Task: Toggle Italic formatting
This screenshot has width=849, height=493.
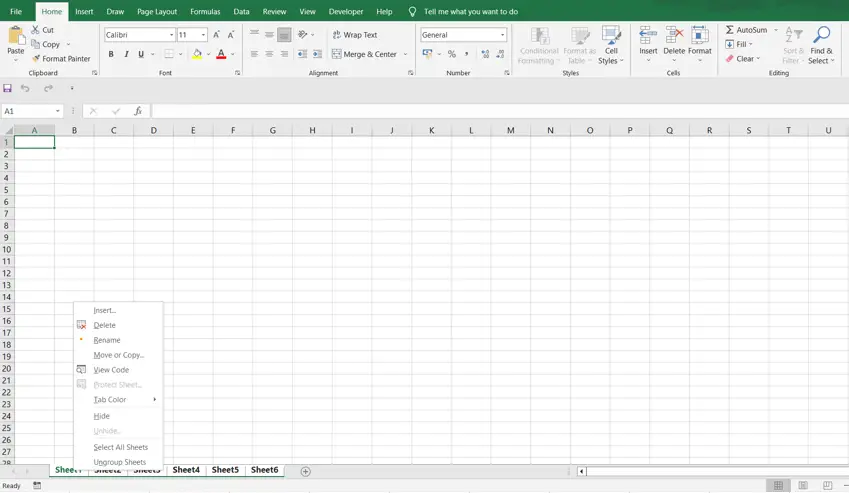Action: pos(126,54)
